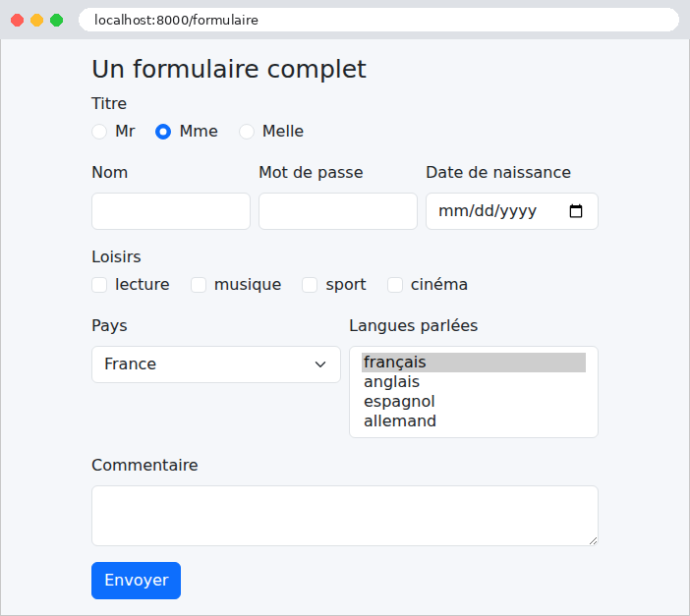Screen dimensions: 690x616
Task: Select allemand in Langues parlées list
Action: [x=474, y=421]
